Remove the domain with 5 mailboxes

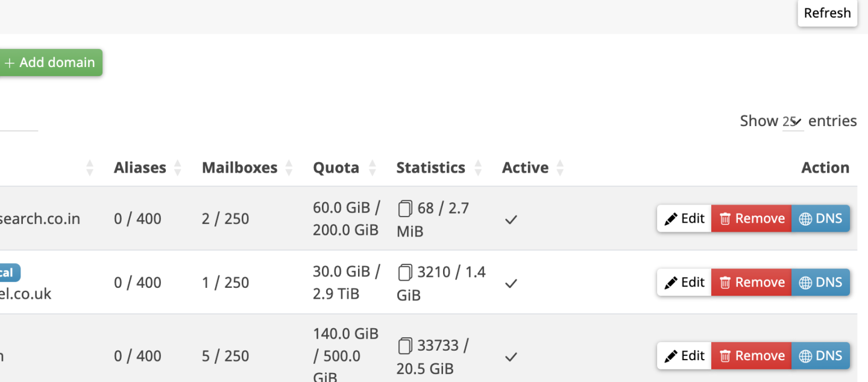coord(752,356)
